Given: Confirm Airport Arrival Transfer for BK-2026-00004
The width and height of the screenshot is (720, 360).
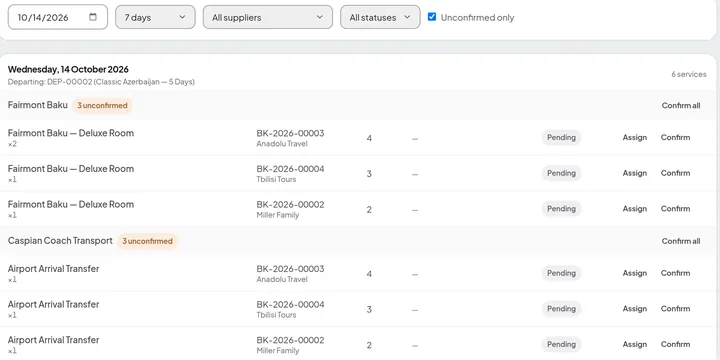Looking at the screenshot, I should coord(675,309).
